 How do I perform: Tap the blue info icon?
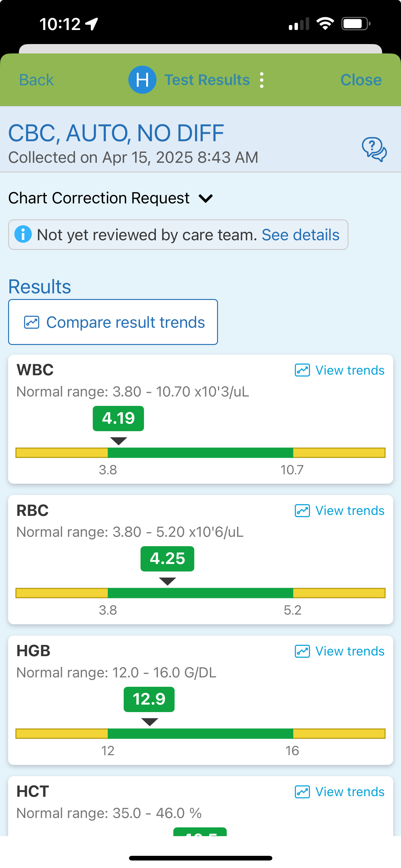pyautogui.click(x=23, y=235)
